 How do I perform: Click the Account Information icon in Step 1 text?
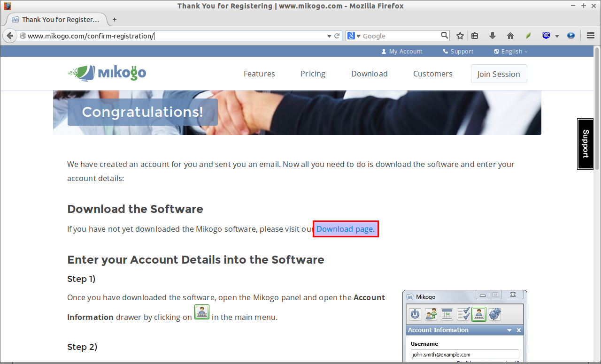click(202, 312)
